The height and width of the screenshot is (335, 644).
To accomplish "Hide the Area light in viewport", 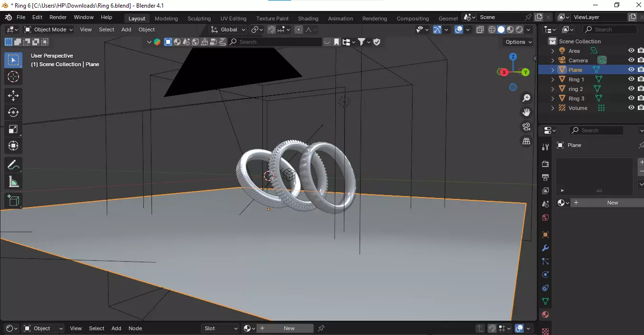I will pos(631,51).
